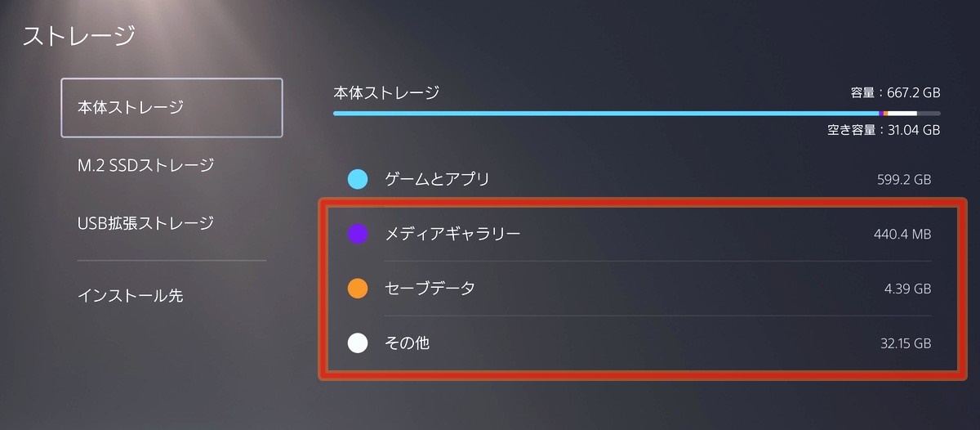Viewport: 980px width, 430px height.
Task: Select 本体ストレージ in the sidebar
Action: coord(171,108)
